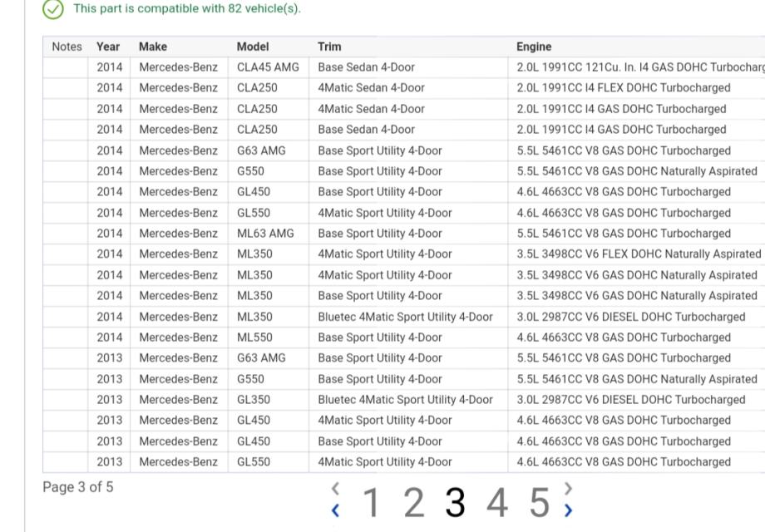Click the Make column header
Viewport: 765px width, 532px height.
point(153,47)
